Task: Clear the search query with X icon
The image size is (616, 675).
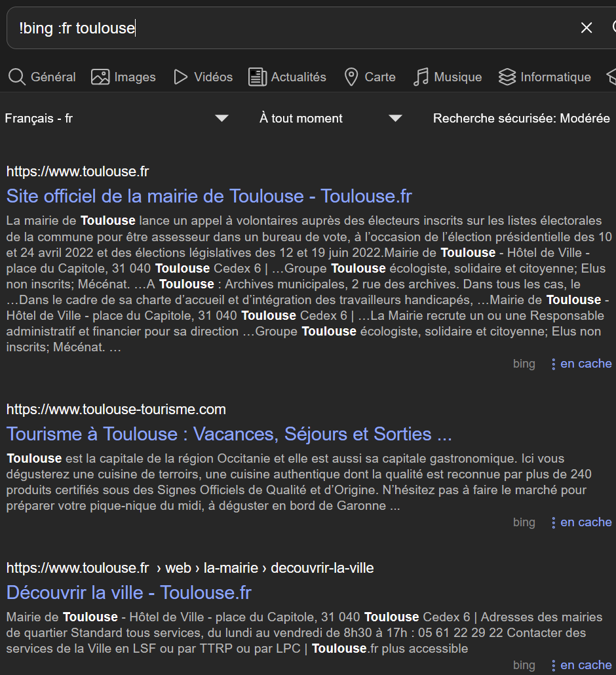Action: pyautogui.click(x=587, y=28)
